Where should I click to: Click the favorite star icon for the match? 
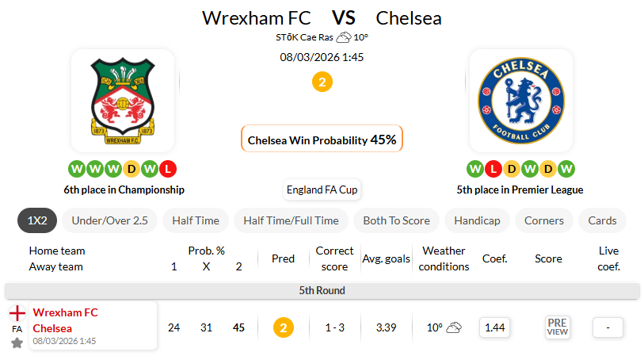[17, 343]
